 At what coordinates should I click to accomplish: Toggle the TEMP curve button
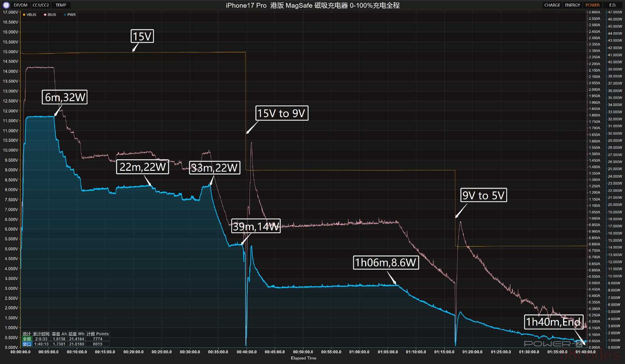point(61,5)
